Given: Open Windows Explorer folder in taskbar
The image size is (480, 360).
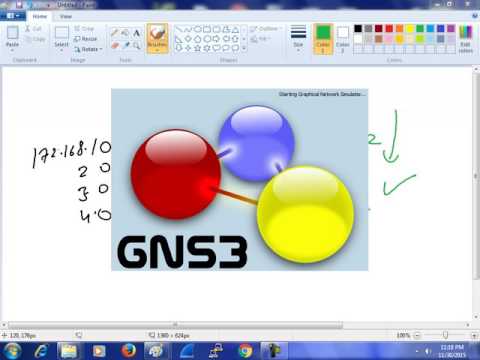Looking at the screenshot, I should point(69,351).
